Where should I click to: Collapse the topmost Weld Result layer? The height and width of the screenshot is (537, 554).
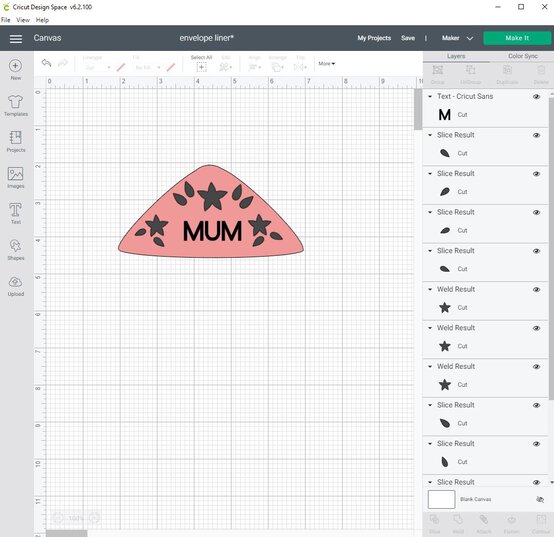click(x=430, y=289)
